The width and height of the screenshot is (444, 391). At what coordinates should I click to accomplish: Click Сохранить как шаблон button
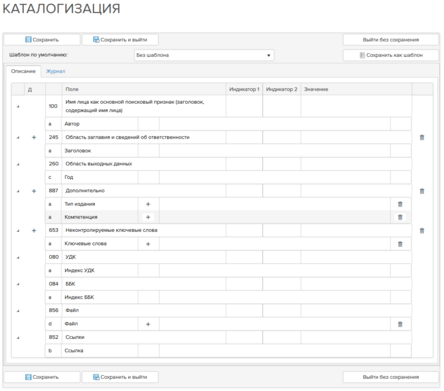click(x=391, y=55)
